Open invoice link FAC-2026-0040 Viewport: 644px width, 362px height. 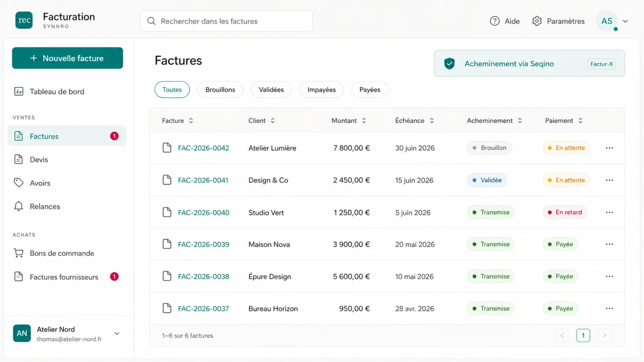(204, 212)
